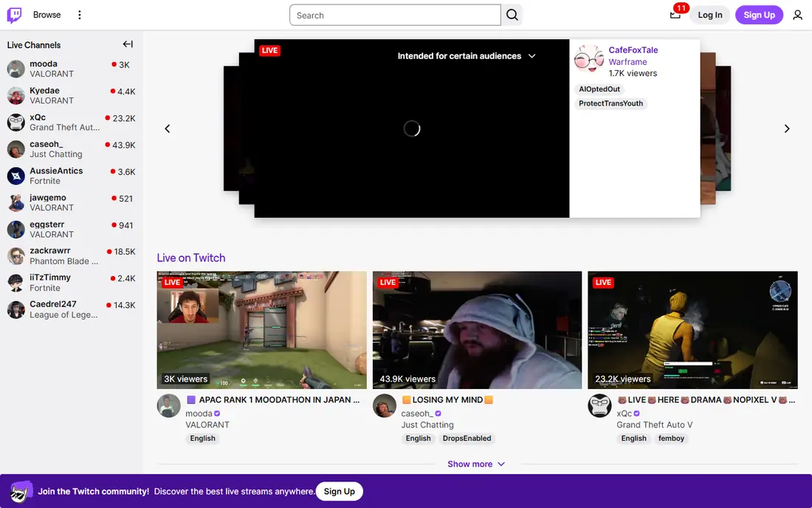Open the user profile icon menu

[797, 15]
